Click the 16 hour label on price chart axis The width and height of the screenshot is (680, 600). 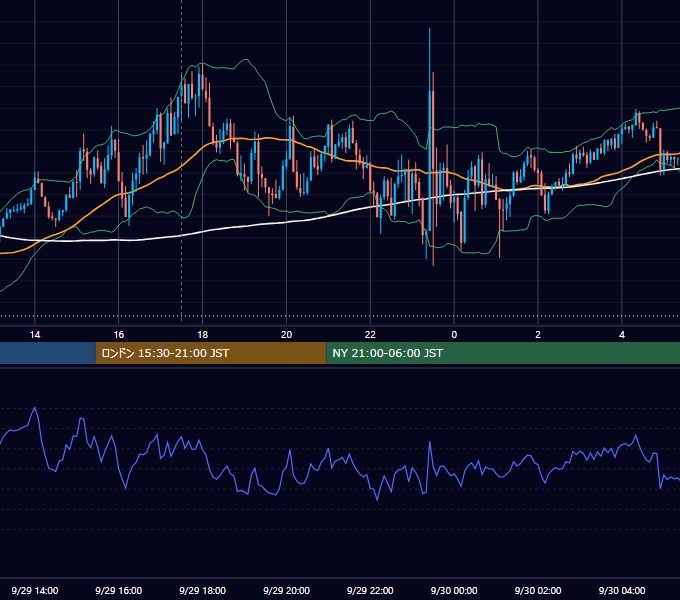[x=118, y=335]
